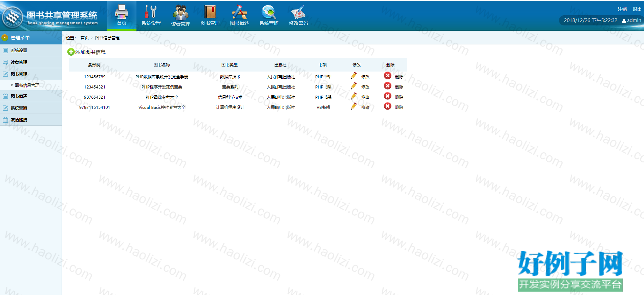This screenshot has width=644, height=295.
Task: Collapse sidebar menu 图书管理
Action: 31,74
